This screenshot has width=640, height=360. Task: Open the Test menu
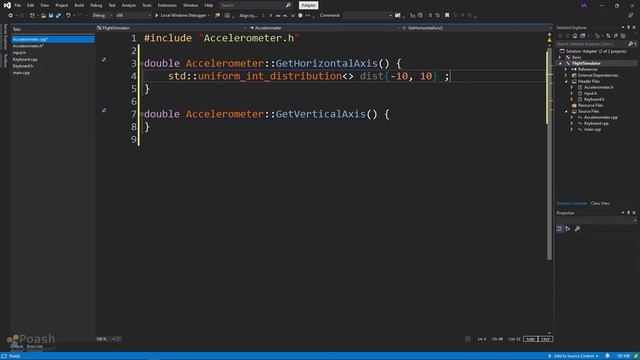[112, 5]
